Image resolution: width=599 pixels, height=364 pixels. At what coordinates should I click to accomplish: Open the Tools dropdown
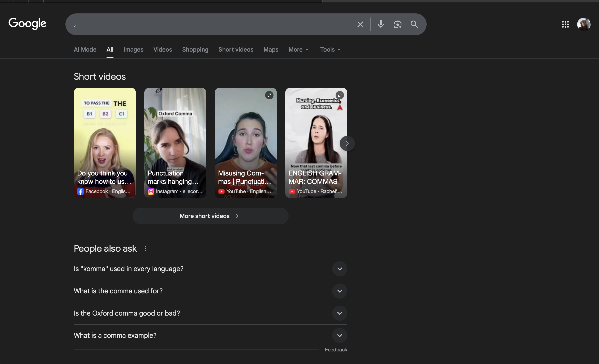(x=330, y=49)
